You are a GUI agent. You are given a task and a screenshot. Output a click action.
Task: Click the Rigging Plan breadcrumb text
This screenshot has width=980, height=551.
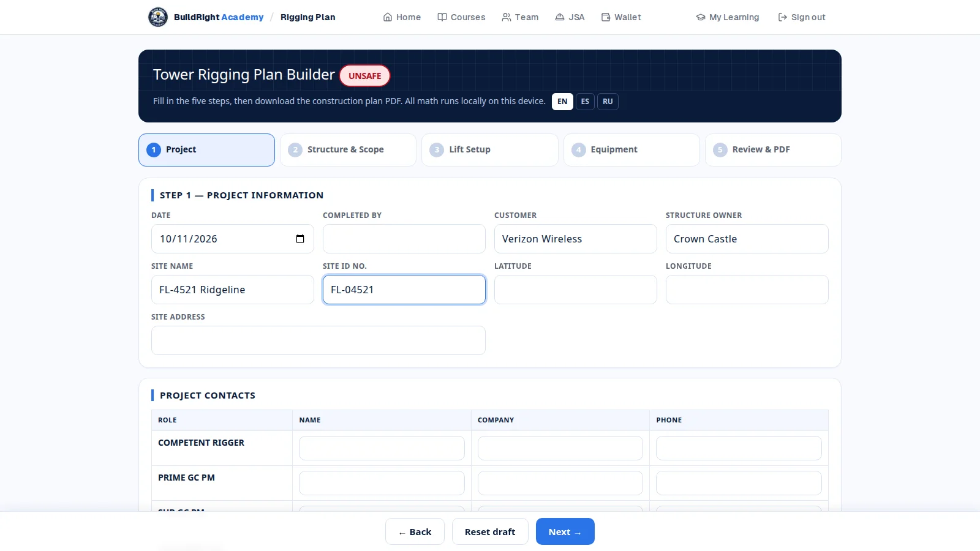click(x=308, y=17)
